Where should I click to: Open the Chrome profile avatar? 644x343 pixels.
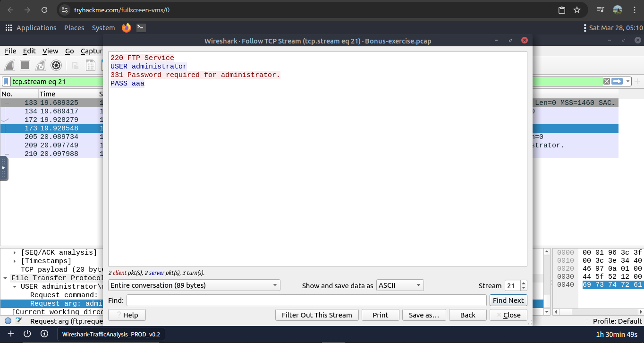point(618,10)
